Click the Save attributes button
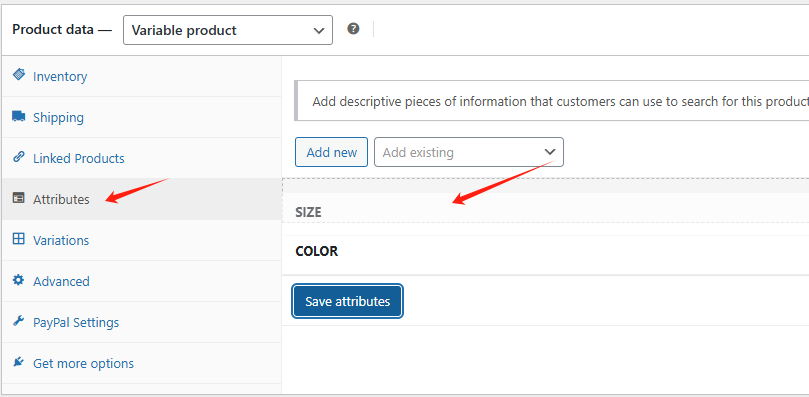The width and height of the screenshot is (809, 397). tap(347, 301)
